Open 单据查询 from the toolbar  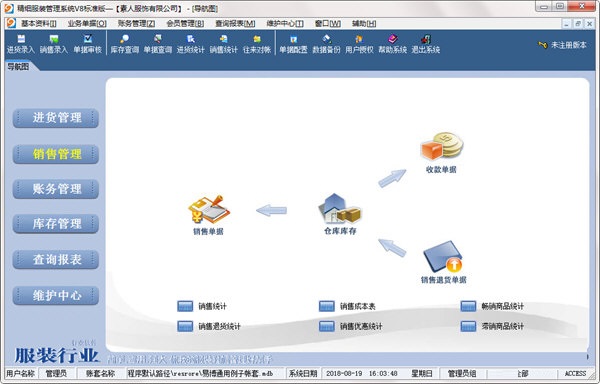(158, 44)
